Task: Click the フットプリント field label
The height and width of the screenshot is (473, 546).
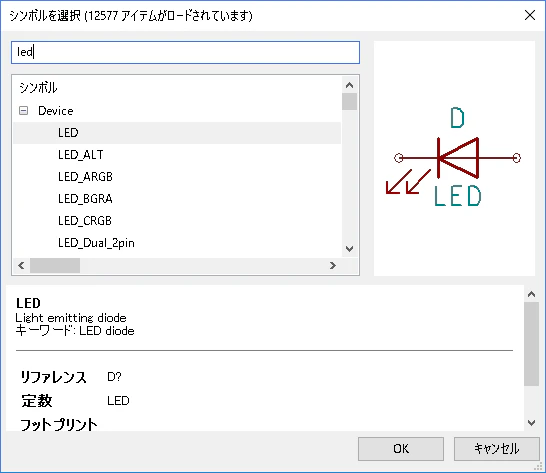Action: [x=59, y=425]
